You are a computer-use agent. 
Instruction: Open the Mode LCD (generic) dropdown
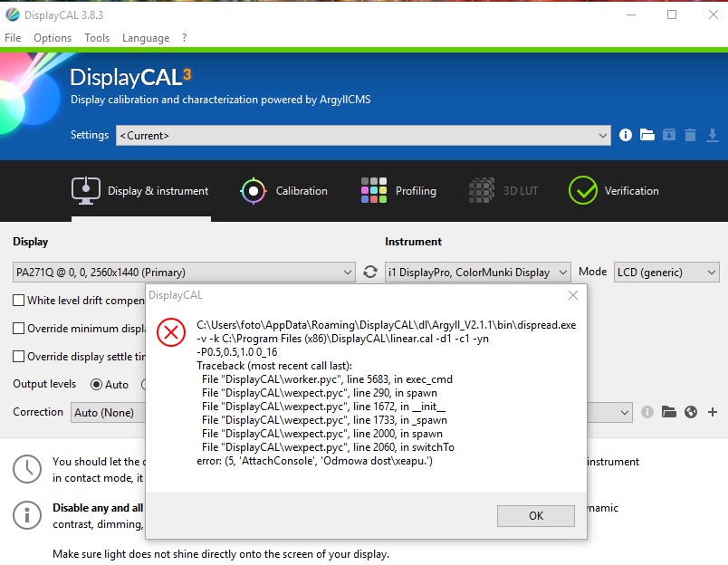(x=666, y=272)
